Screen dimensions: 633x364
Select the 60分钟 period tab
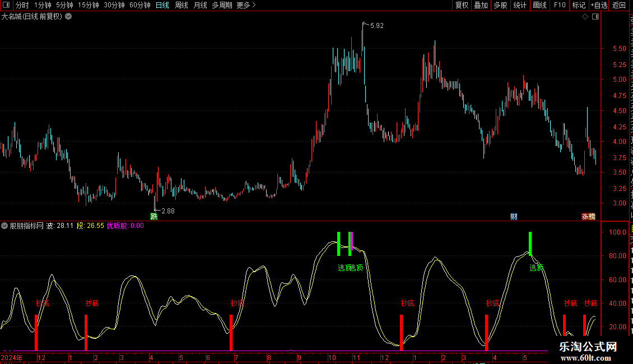coord(139,5)
